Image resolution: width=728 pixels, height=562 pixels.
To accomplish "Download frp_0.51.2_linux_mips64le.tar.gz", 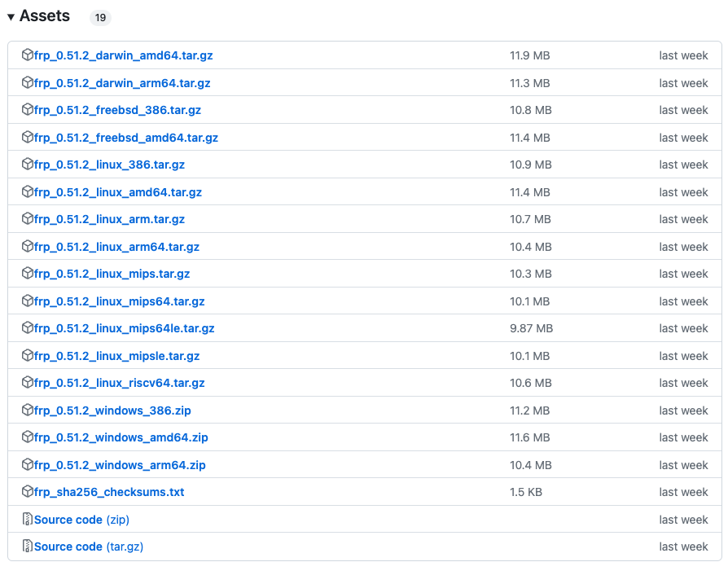I will click(x=125, y=329).
